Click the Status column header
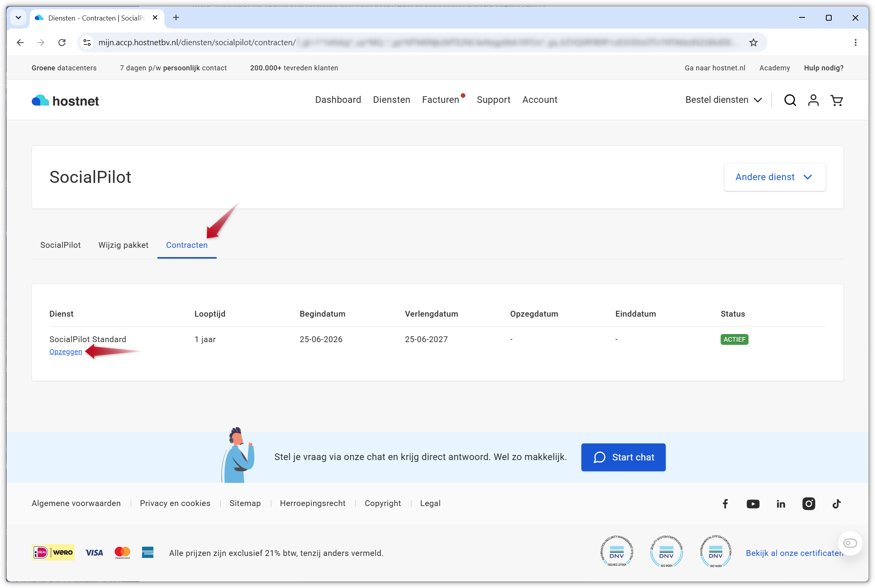 733,314
